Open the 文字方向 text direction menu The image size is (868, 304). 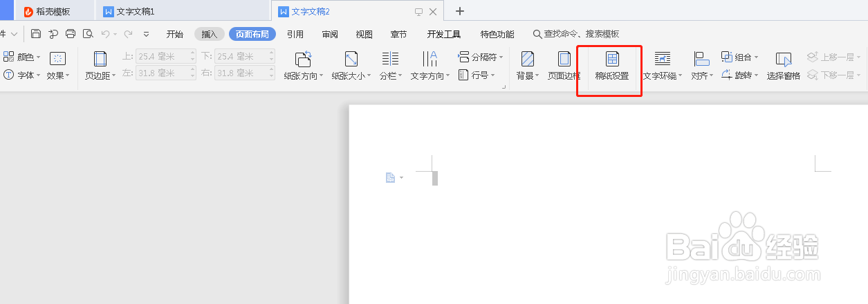tap(430, 66)
